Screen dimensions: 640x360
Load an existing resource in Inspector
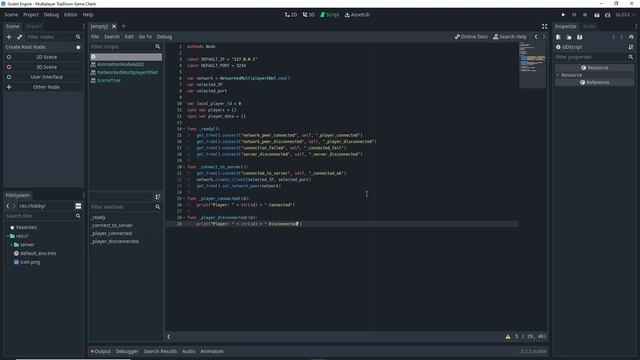[x=569, y=37]
